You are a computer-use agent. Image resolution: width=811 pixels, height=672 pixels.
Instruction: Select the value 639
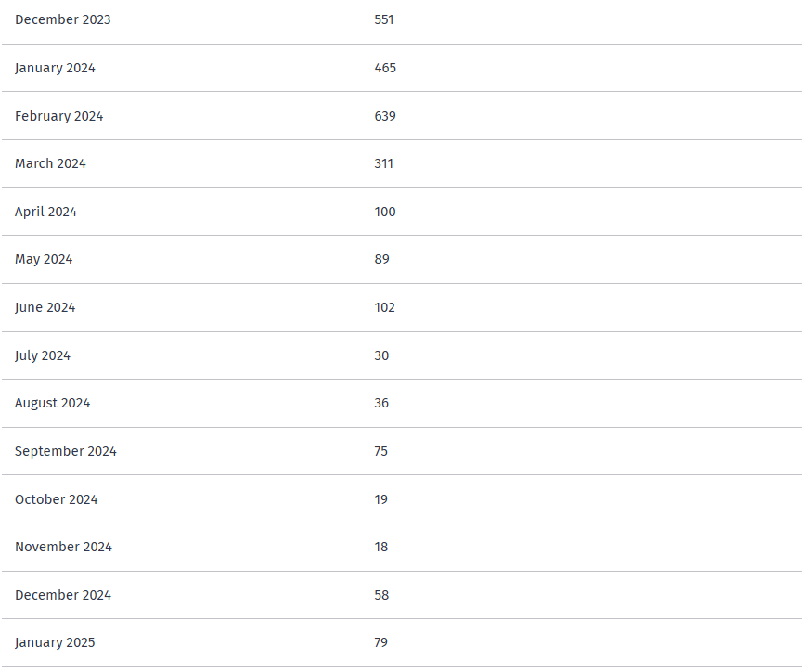pyautogui.click(x=385, y=116)
